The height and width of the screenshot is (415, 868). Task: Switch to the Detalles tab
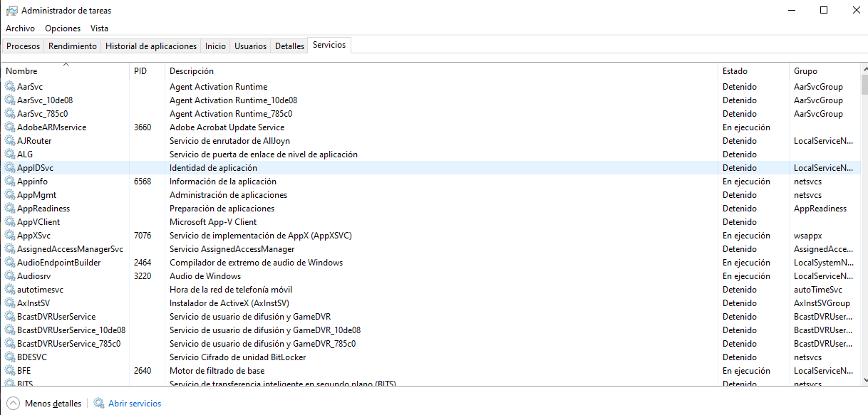(x=289, y=46)
